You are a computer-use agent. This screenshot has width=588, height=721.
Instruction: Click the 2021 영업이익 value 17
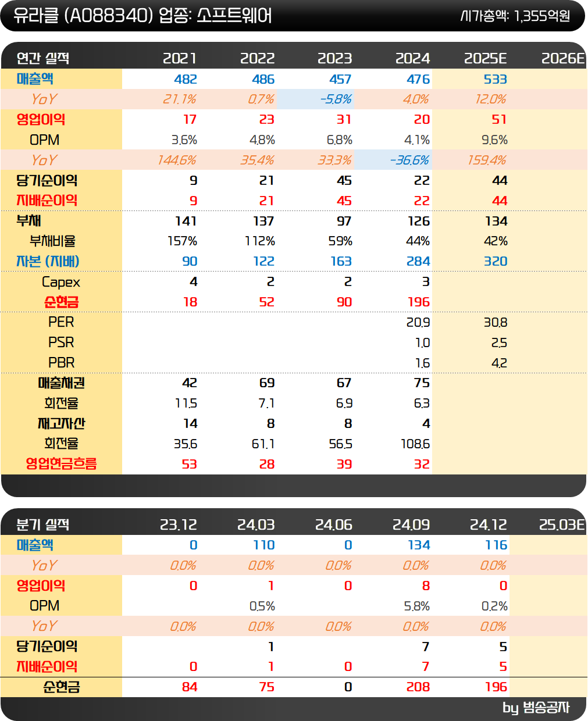point(190,120)
